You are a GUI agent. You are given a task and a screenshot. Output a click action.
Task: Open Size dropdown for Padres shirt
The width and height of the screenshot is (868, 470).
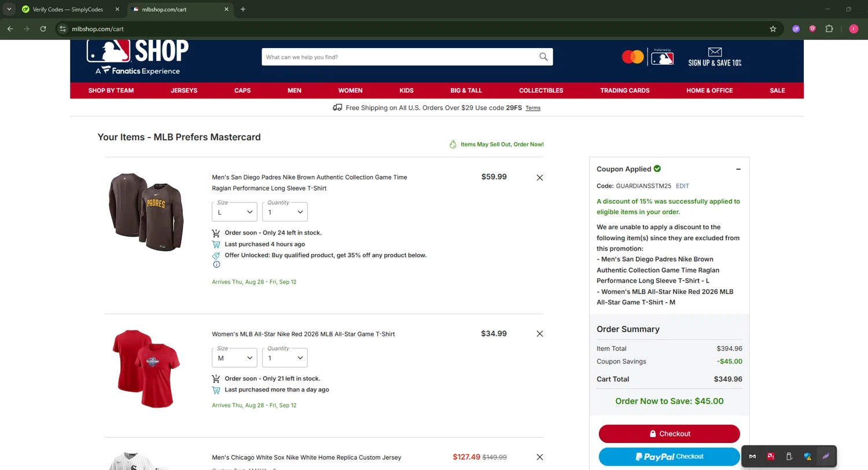coord(234,212)
